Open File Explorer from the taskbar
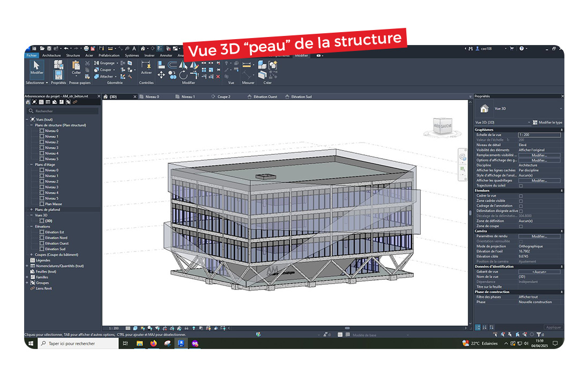This screenshot has height=386, width=588. (x=139, y=343)
